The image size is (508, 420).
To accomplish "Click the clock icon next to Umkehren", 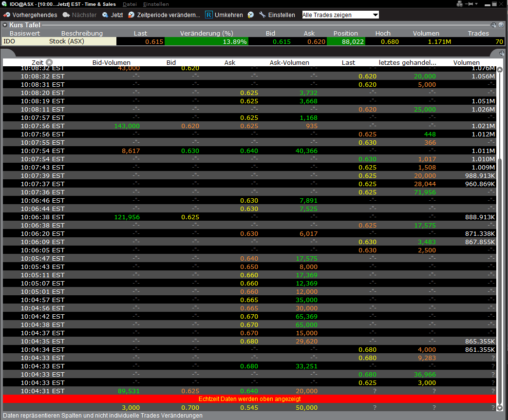I will 251,15.
